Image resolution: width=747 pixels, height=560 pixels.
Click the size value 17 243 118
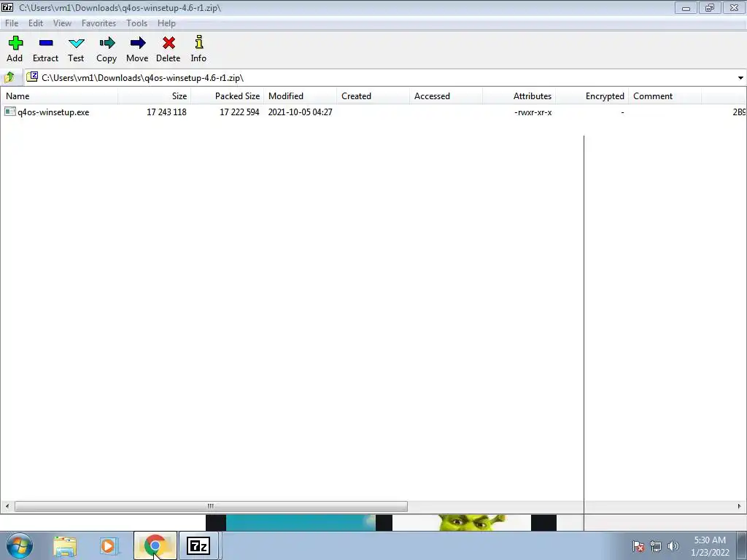[x=166, y=112]
